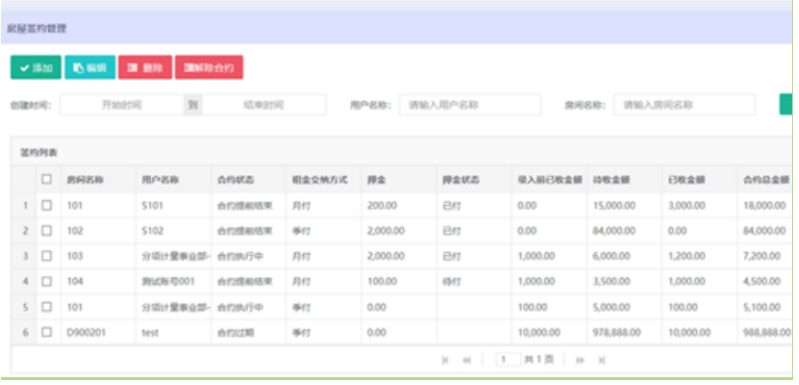The width and height of the screenshot is (799, 385).
Task: Click the 合约总金额 column header
Action: (766, 180)
